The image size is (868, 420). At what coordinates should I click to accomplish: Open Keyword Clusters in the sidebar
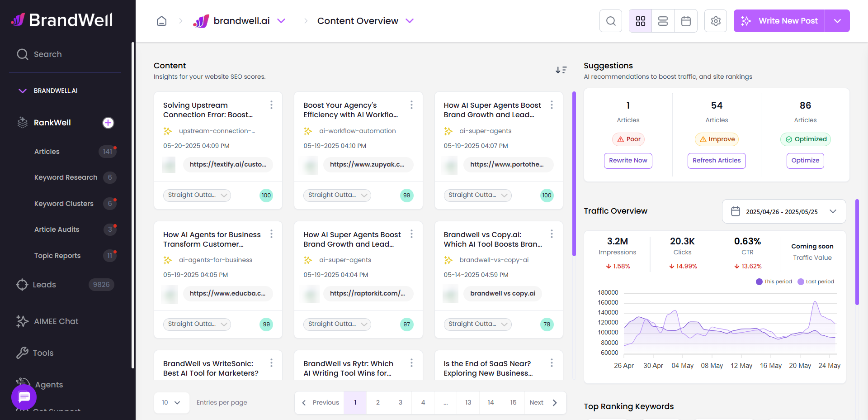coord(64,204)
